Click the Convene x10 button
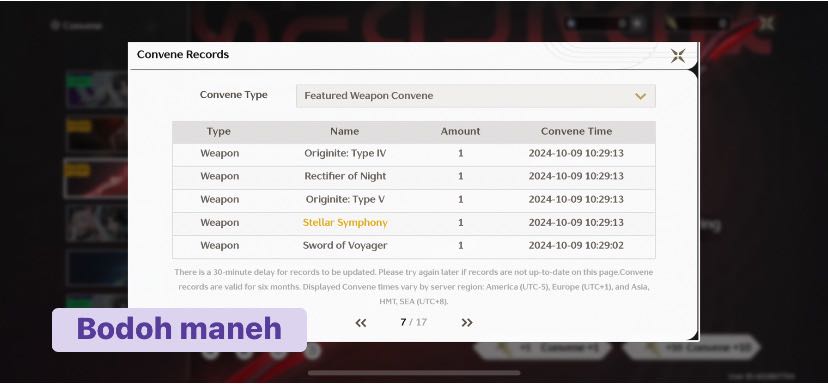The height and width of the screenshot is (384, 828). [x=691, y=348]
